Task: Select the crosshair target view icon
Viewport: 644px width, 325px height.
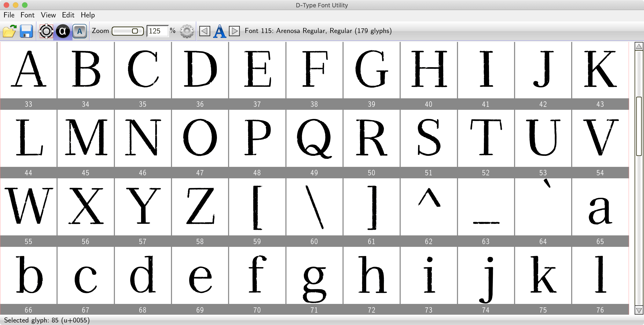Action: (46, 31)
